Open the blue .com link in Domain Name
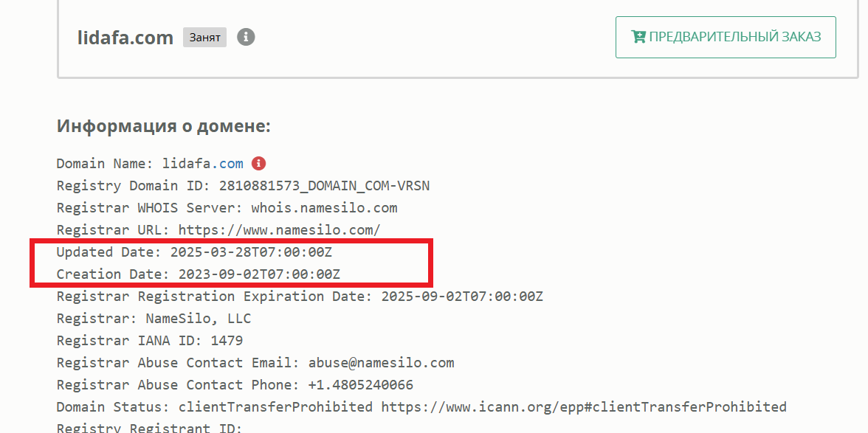The width and height of the screenshot is (868, 433). pyautogui.click(x=227, y=164)
